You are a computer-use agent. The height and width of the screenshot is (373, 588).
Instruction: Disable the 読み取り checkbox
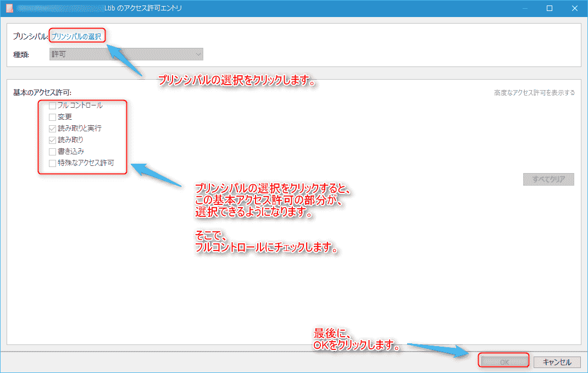pos(52,140)
